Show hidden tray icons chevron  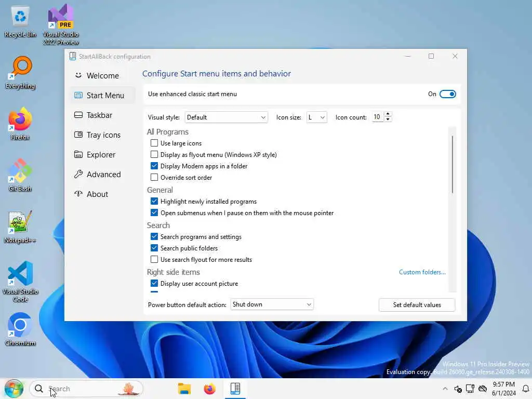pyautogui.click(x=445, y=389)
